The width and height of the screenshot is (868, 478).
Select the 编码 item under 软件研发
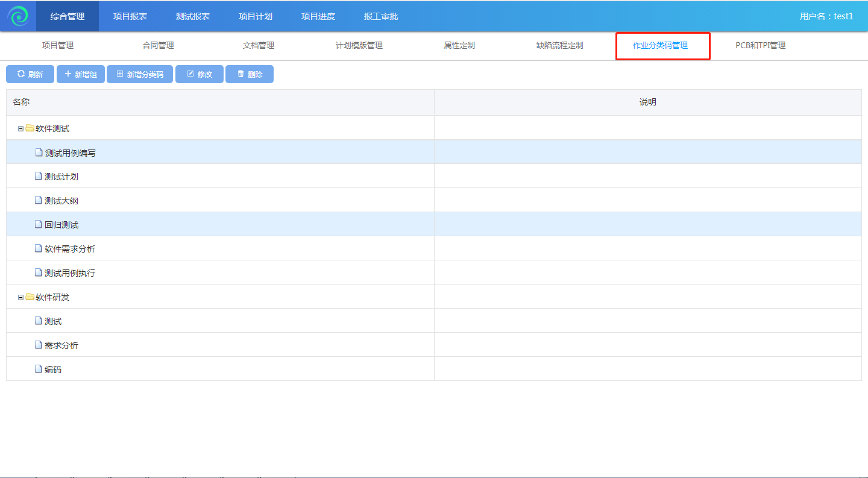point(53,370)
